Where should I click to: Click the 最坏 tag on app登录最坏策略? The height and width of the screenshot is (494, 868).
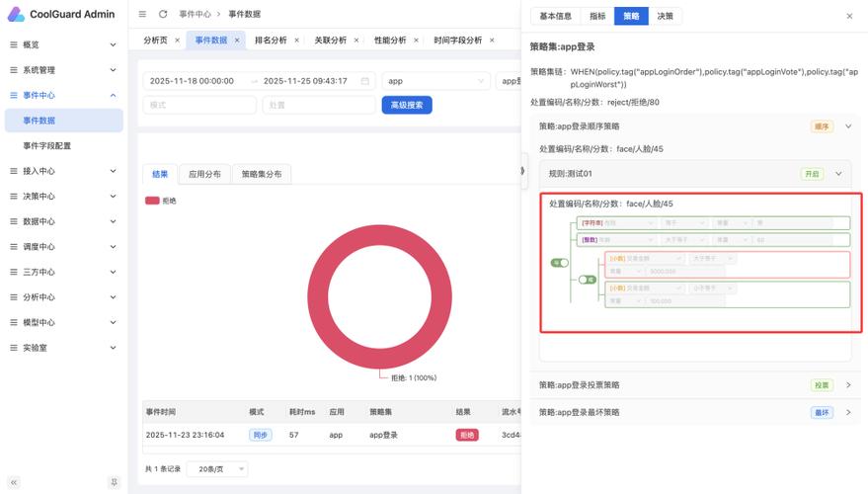click(x=822, y=413)
